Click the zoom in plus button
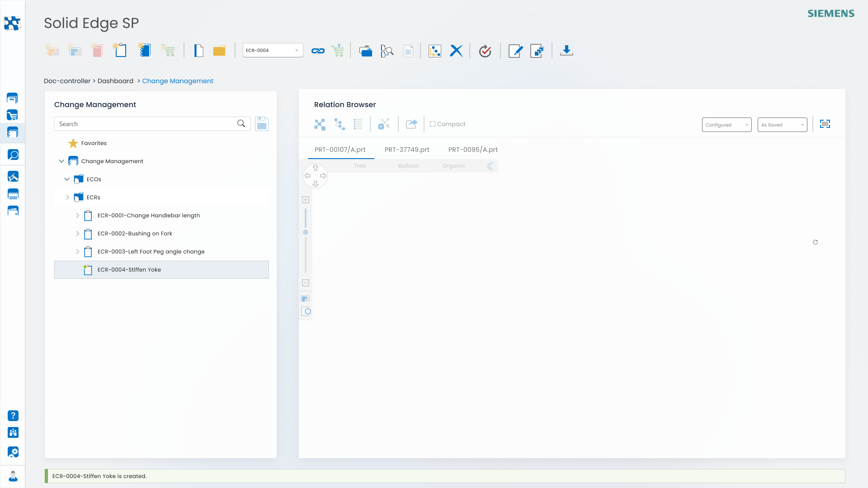 [306, 200]
